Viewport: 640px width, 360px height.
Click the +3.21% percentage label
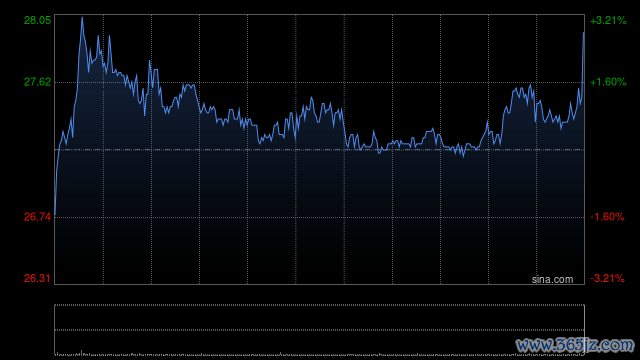pos(608,20)
